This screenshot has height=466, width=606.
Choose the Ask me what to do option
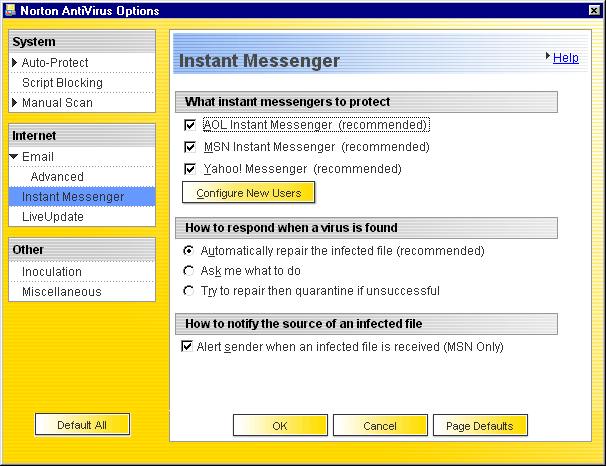188,271
